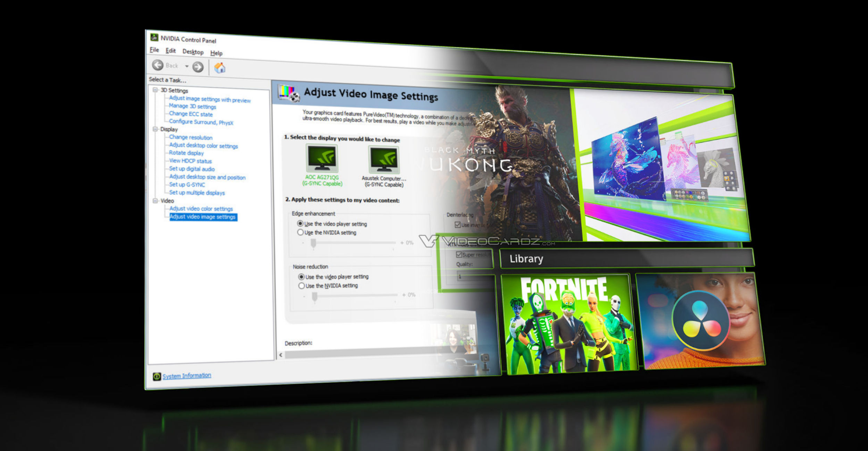The height and width of the screenshot is (451, 868).
Task: Toggle the Deinterlacing Use inverse checkbox
Action: click(458, 225)
